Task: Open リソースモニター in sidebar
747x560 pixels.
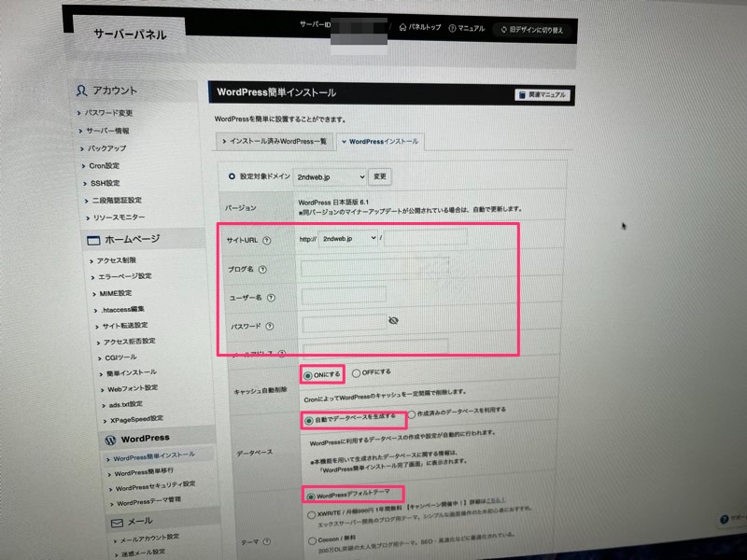Action: (120, 217)
